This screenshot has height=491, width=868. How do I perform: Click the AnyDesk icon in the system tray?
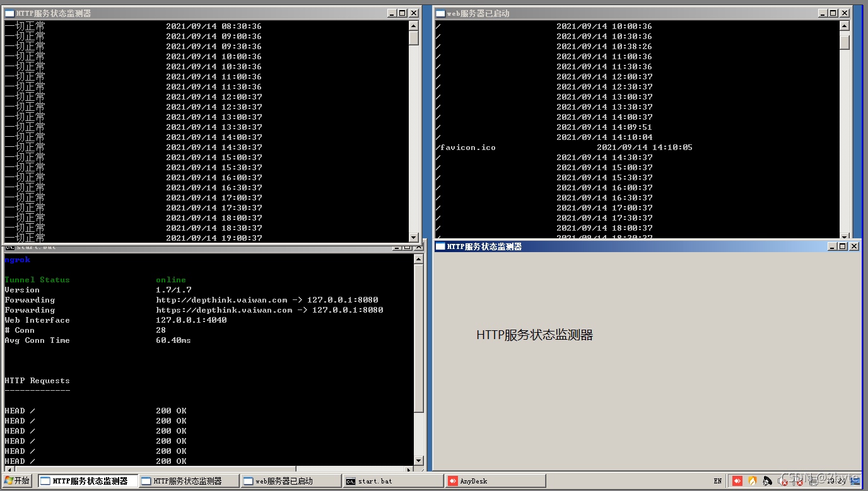pyautogui.click(x=737, y=481)
